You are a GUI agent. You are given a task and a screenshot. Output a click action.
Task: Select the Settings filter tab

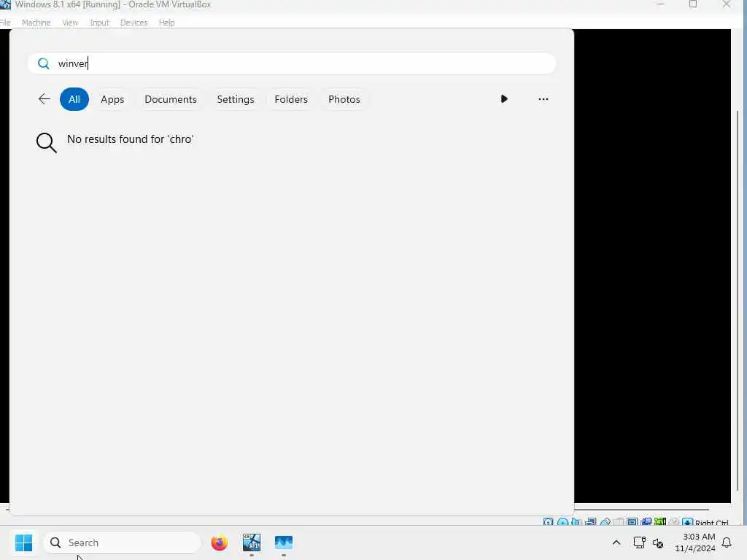coord(236,99)
